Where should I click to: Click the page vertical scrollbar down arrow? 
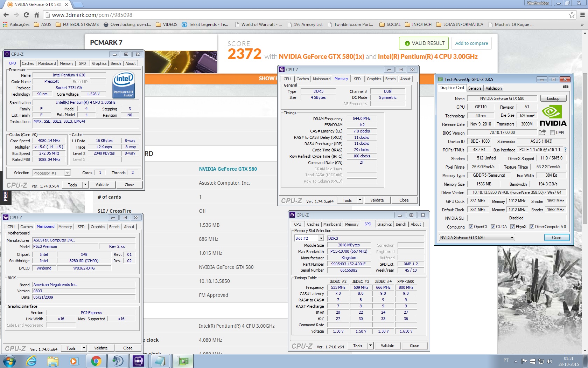(x=584, y=351)
